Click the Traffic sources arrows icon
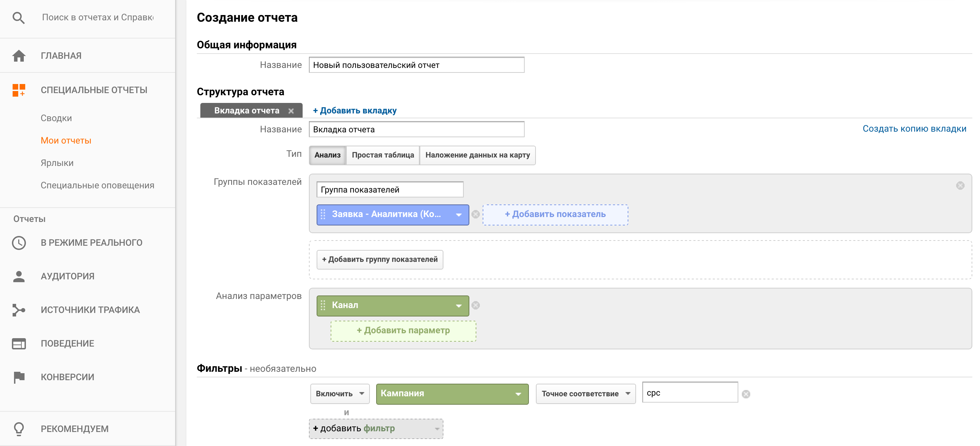The width and height of the screenshot is (980, 446). click(19, 310)
